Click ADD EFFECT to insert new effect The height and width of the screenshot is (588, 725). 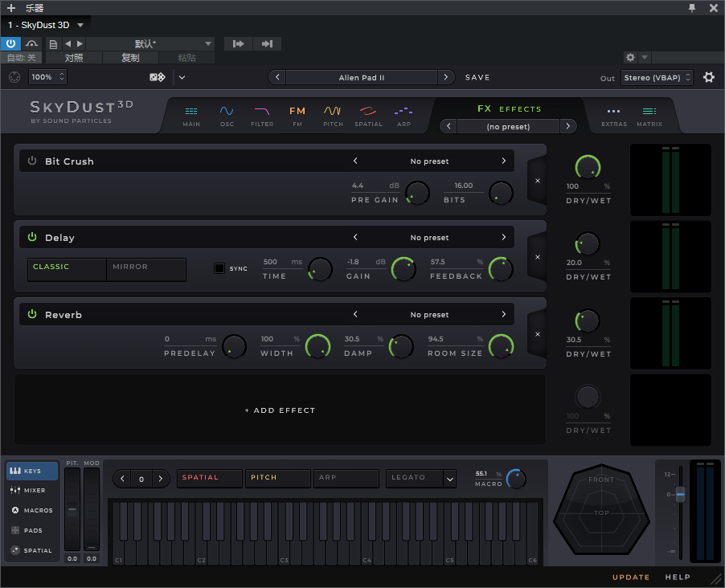click(x=281, y=410)
